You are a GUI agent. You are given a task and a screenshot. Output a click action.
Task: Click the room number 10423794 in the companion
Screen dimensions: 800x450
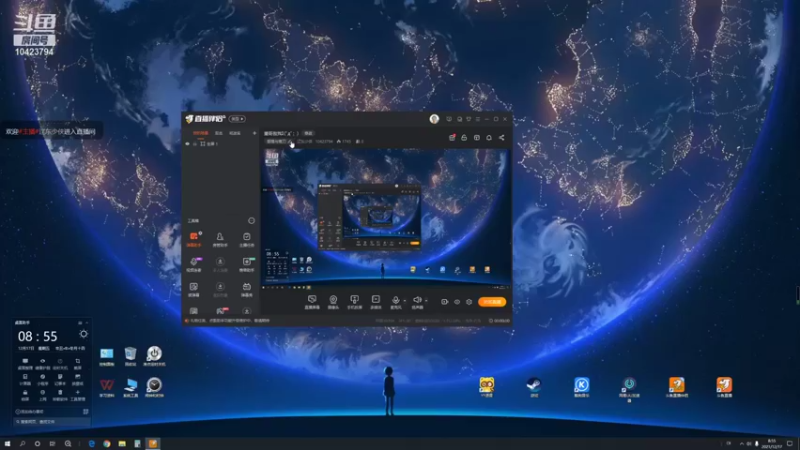(324, 141)
